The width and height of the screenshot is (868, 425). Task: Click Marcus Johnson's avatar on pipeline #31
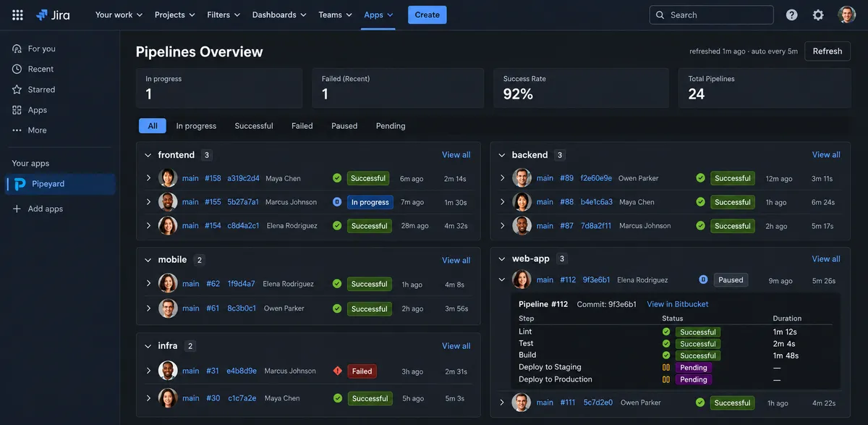pyautogui.click(x=168, y=371)
